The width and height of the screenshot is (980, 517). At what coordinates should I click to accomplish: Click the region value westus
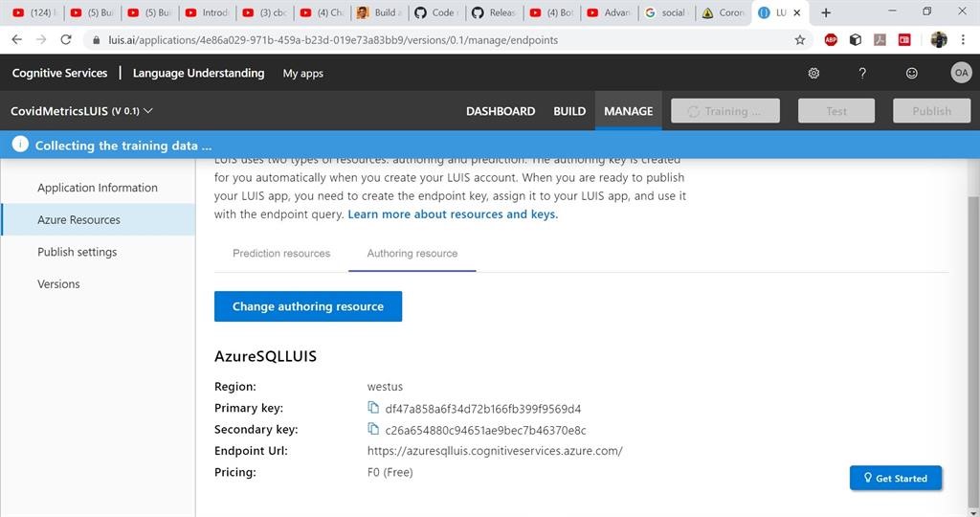pos(385,387)
